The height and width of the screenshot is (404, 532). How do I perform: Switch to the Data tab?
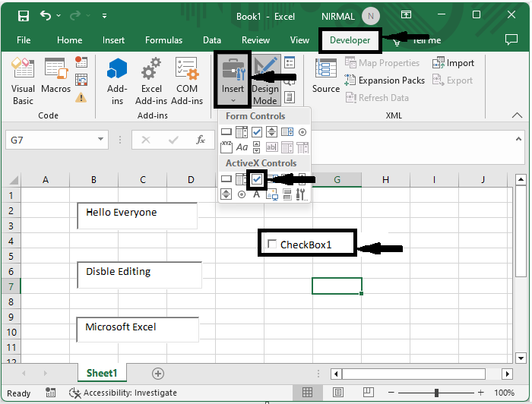point(212,40)
